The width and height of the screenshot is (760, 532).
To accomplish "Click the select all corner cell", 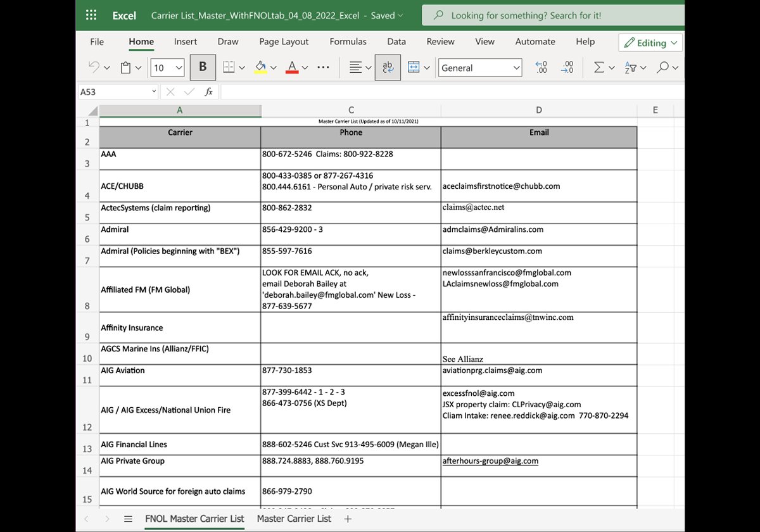I will (87, 110).
